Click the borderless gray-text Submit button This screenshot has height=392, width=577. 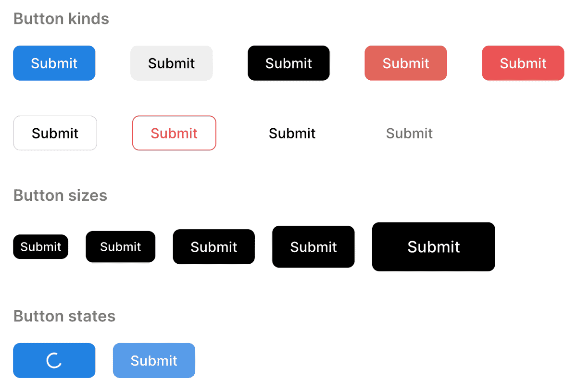[x=409, y=133]
